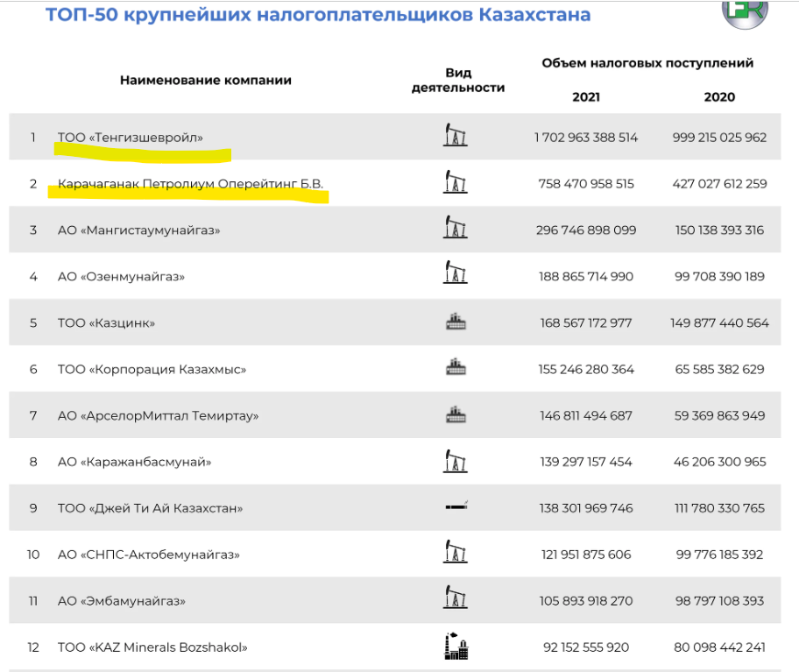The height and width of the screenshot is (672, 799).
Task: Click the oil pump icon for Каражанбасмунай
Action: click(x=456, y=461)
